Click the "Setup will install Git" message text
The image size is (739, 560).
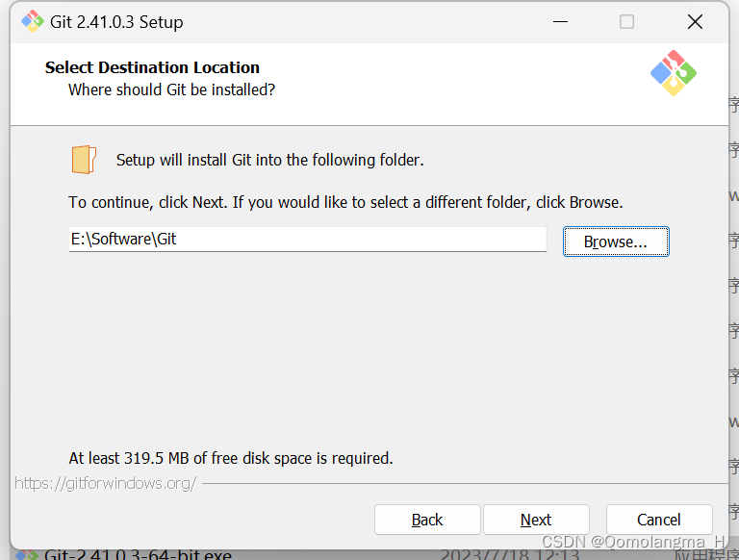pyautogui.click(x=269, y=160)
